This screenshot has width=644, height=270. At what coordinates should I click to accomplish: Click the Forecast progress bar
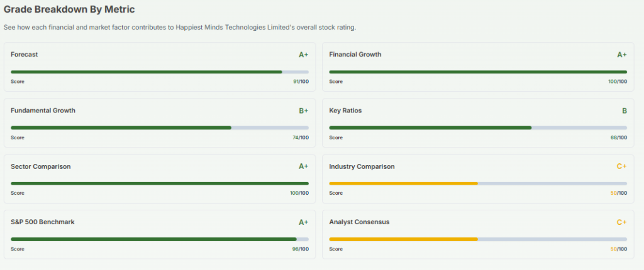click(x=160, y=72)
